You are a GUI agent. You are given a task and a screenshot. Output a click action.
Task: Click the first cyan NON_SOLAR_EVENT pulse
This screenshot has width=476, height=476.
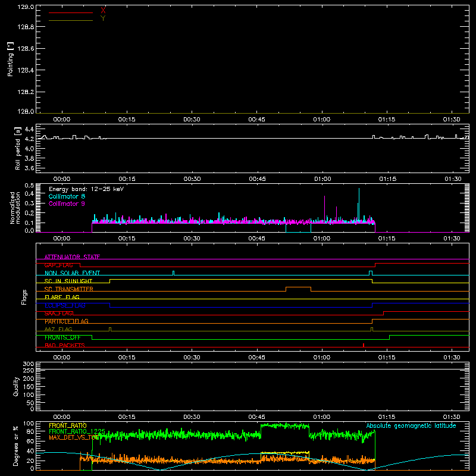[x=173, y=273]
